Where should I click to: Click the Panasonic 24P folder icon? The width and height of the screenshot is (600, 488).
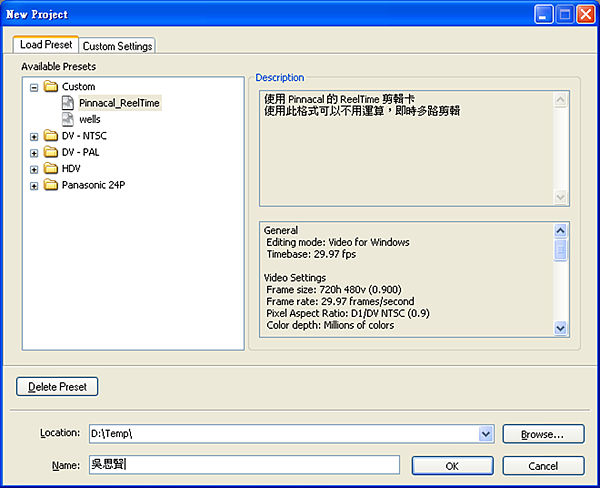pos(51,184)
